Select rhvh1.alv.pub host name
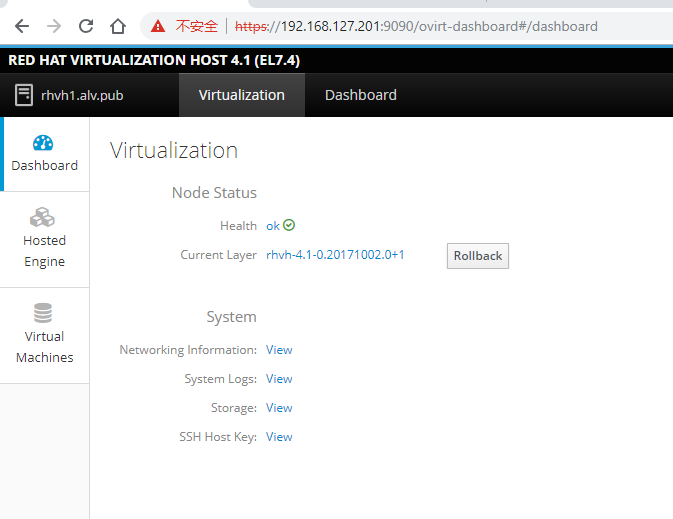673x519 pixels. [x=82, y=95]
